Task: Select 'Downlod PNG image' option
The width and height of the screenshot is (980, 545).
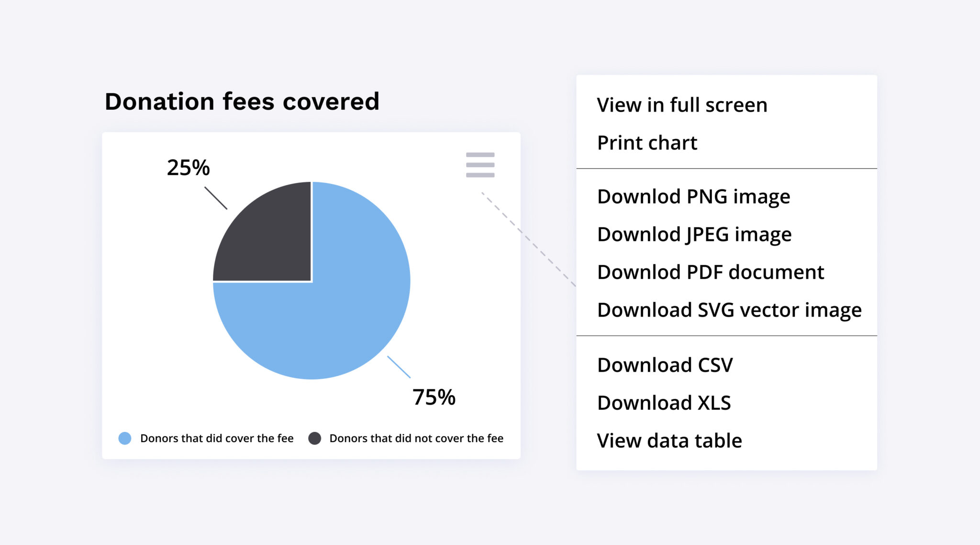Action: point(693,196)
